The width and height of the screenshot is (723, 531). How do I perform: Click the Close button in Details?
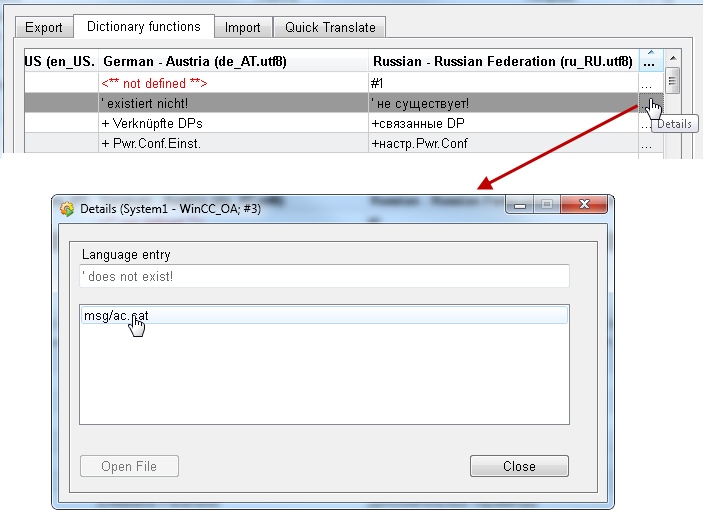pos(519,466)
